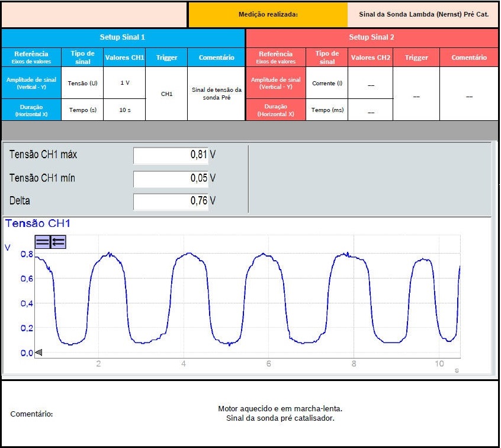Screen dimensions: 501x448
Task: Click the Tensão CH1 mín value field
Action: 175,178
